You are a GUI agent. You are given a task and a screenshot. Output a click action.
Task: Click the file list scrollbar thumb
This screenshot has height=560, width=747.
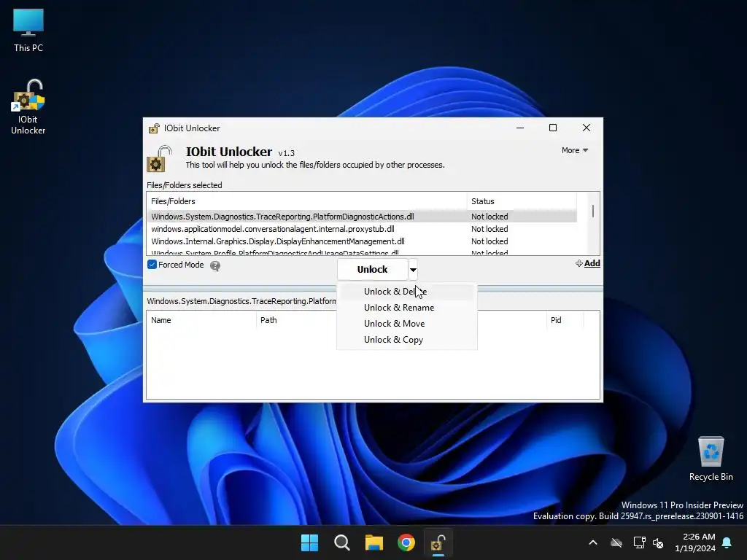(593, 211)
